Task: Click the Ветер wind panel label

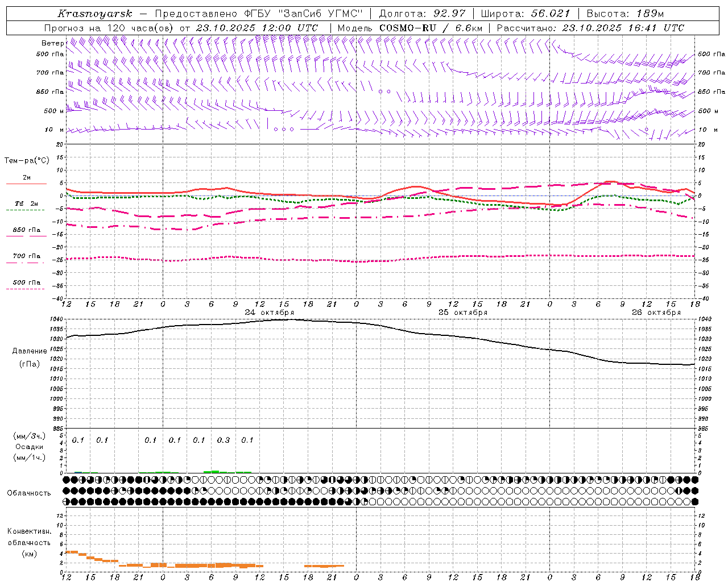Action: point(52,43)
